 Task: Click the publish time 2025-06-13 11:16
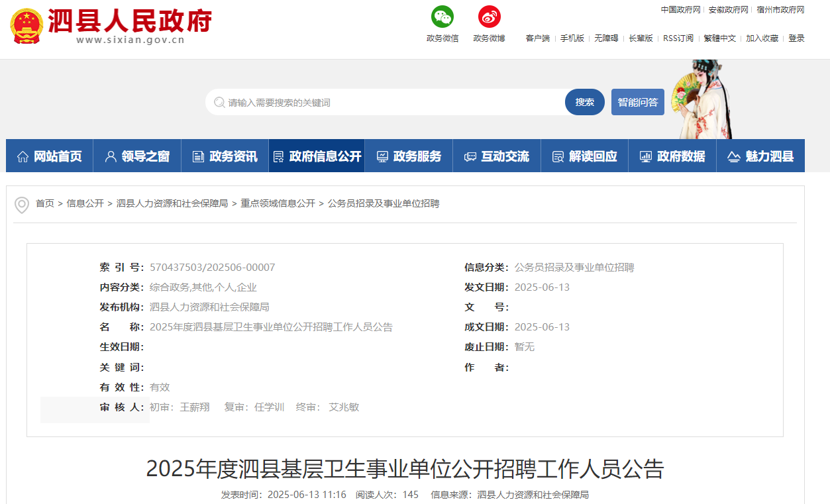tap(307, 495)
